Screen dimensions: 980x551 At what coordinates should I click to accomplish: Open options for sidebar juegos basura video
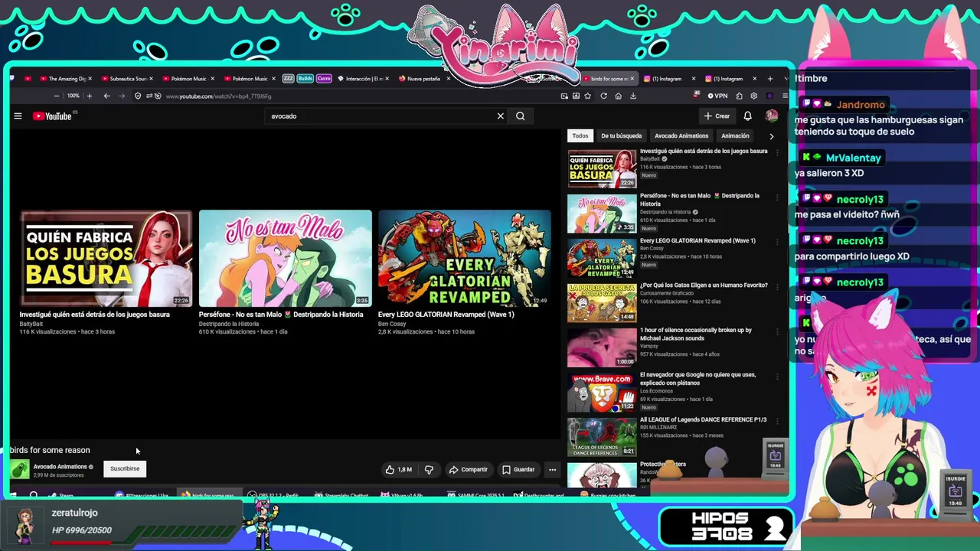pos(778,152)
